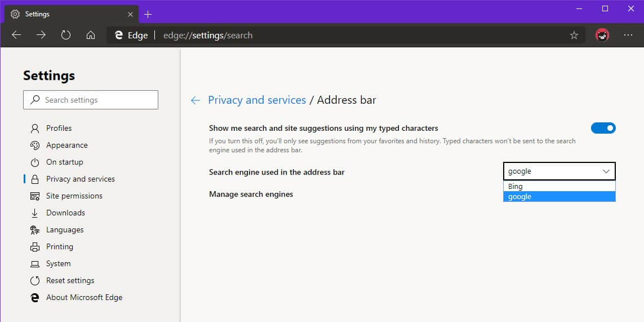
Task: Select google in the dropdown list
Action: pos(559,197)
